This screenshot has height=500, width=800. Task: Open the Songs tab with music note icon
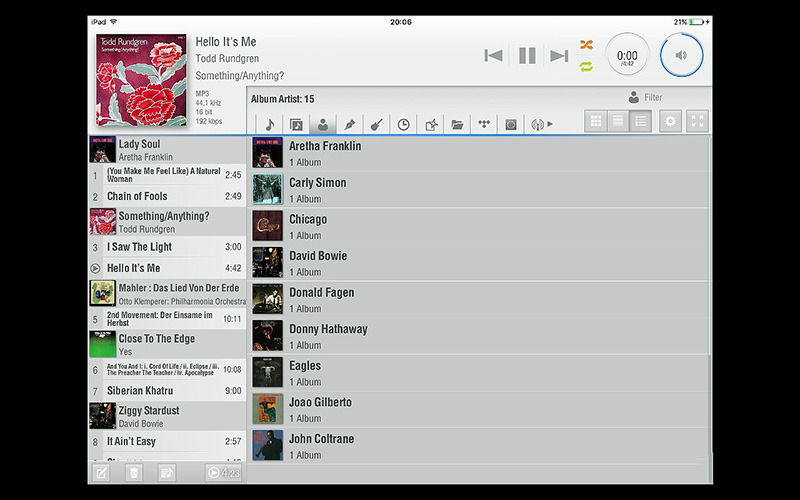[270, 124]
